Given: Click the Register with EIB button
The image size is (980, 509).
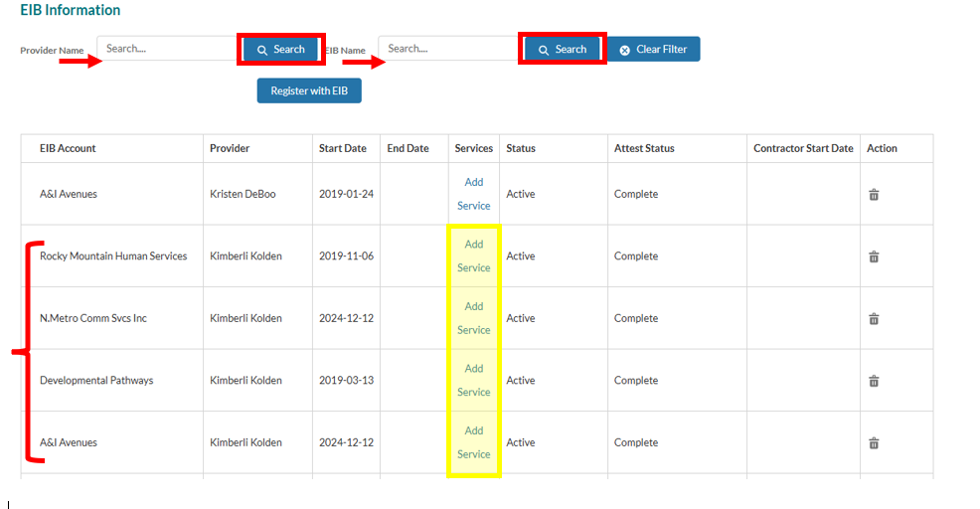Looking at the screenshot, I should tap(309, 90).
